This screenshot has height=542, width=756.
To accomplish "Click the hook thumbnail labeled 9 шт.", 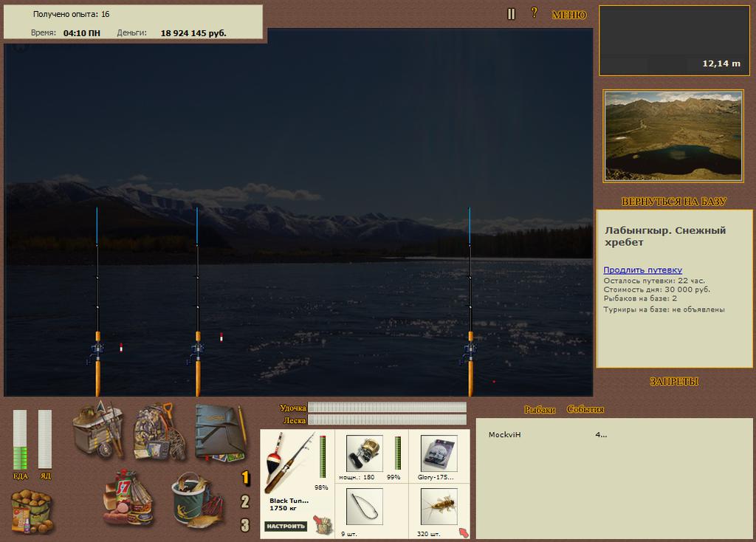I will (365, 507).
